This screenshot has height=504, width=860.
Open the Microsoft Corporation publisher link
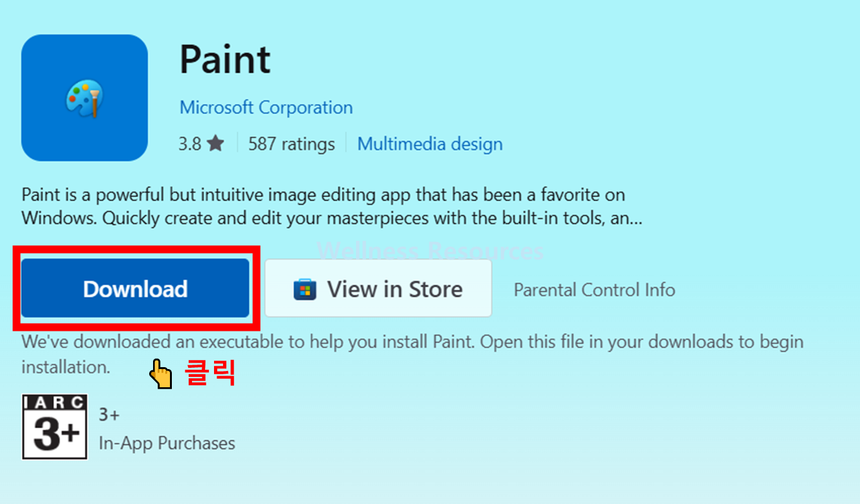(266, 107)
